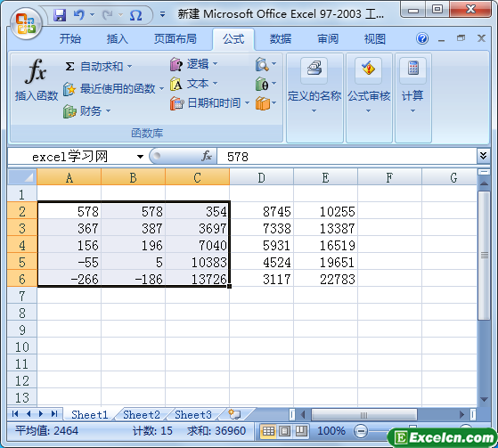This screenshot has height=448, width=498.
Task: Open Excel Help question mark
Action: (x=422, y=38)
